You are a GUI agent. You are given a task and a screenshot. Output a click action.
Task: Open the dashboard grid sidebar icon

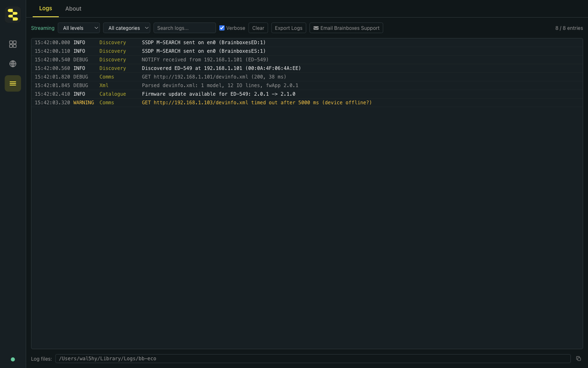click(x=13, y=44)
